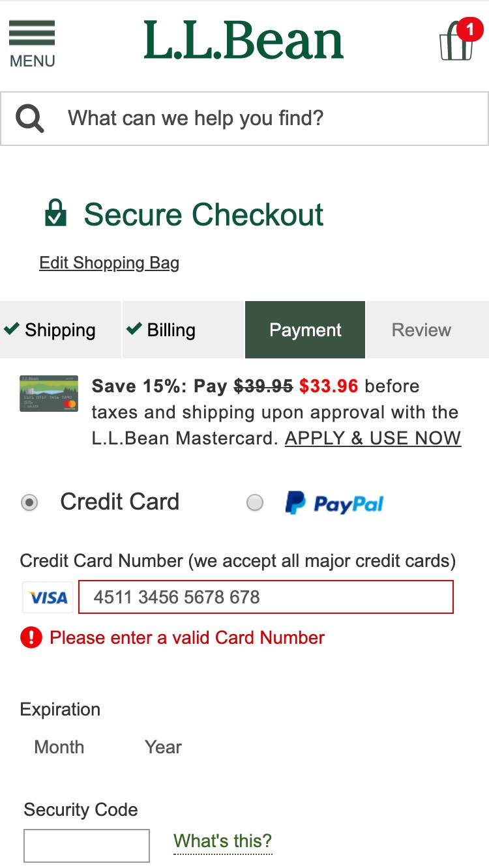Click the What's this? security code link
The height and width of the screenshot is (868, 489).
click(x=223, y=841)
